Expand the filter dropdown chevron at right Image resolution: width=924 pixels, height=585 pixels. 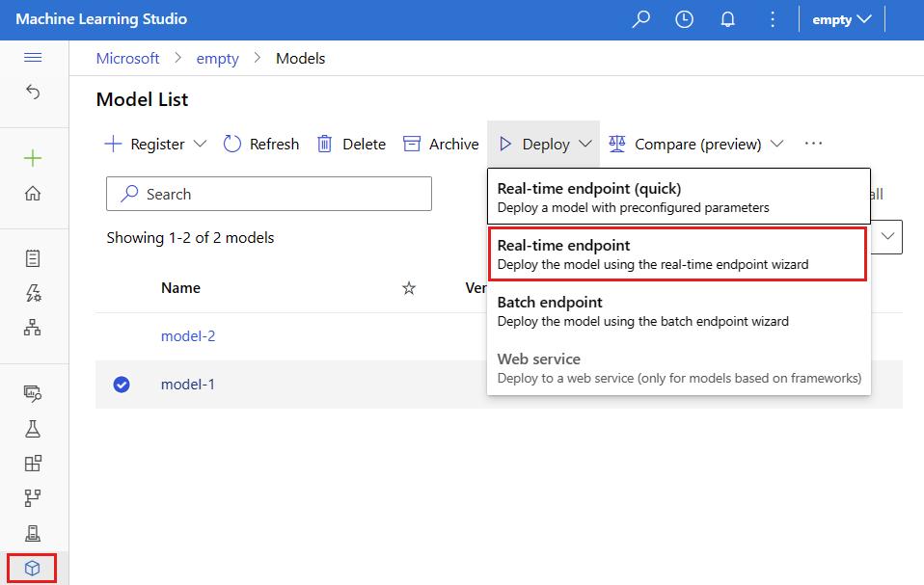point(887,236)
